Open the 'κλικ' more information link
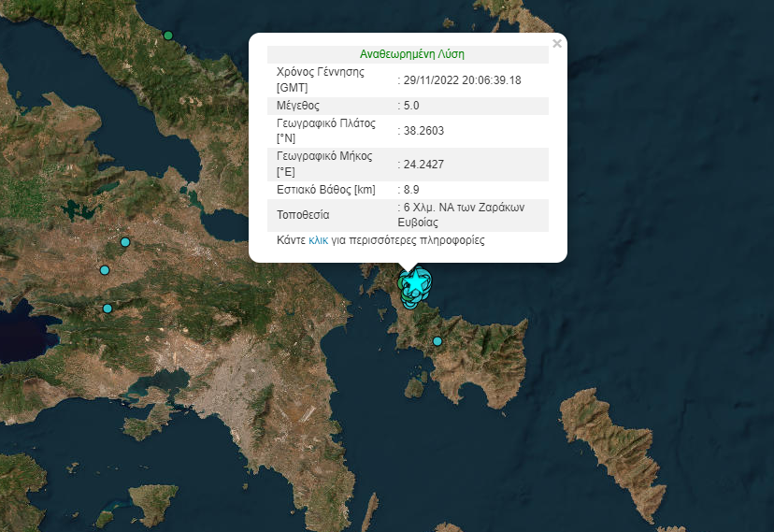 pos(318,240)
